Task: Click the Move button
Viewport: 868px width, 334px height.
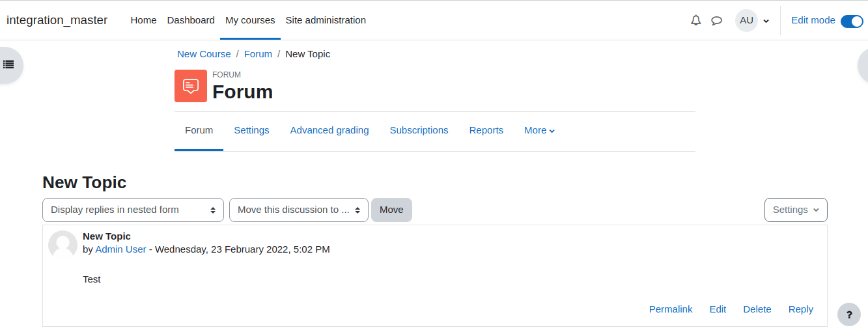Action: click(x=391, y=210)
